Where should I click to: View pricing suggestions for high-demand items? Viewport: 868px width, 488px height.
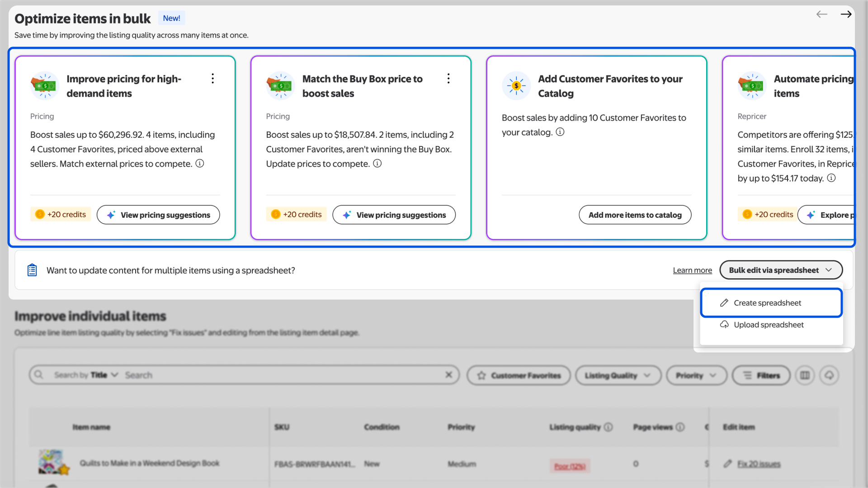coord(158,215)
